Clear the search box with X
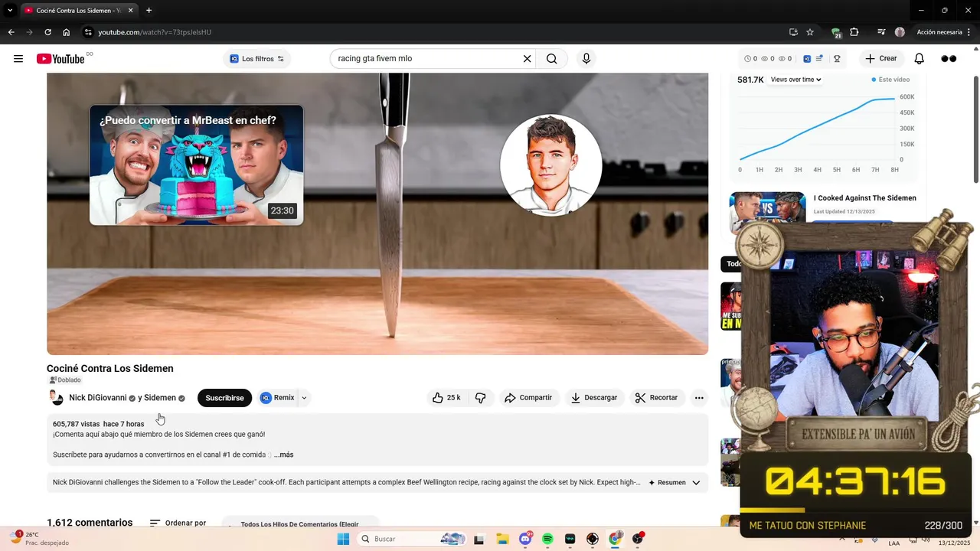Image resolution: width=980 pixels, height=551 pixels. coord(527,59)
